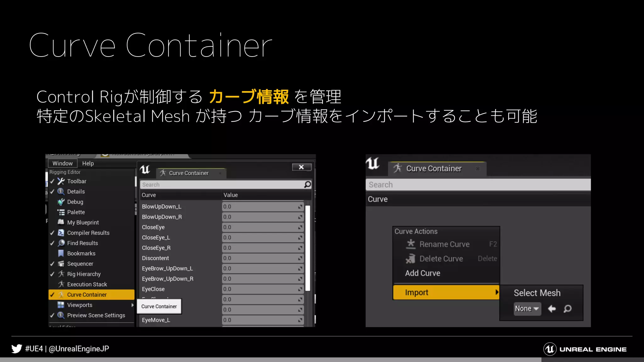The image size is (644, 362).
Task: Click the right Curve Container search field
Action: click(x=478, y=184)
